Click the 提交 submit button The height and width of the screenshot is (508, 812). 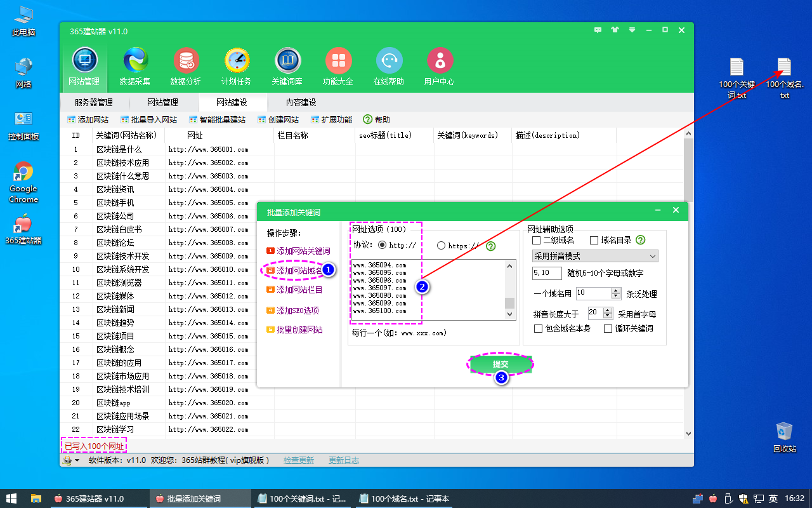501,364
